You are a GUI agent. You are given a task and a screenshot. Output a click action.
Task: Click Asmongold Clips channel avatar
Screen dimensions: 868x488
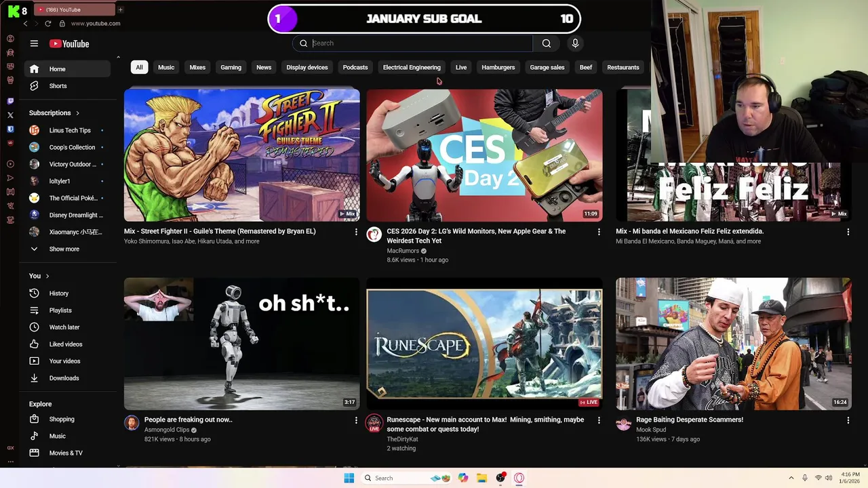pos(132,423)
